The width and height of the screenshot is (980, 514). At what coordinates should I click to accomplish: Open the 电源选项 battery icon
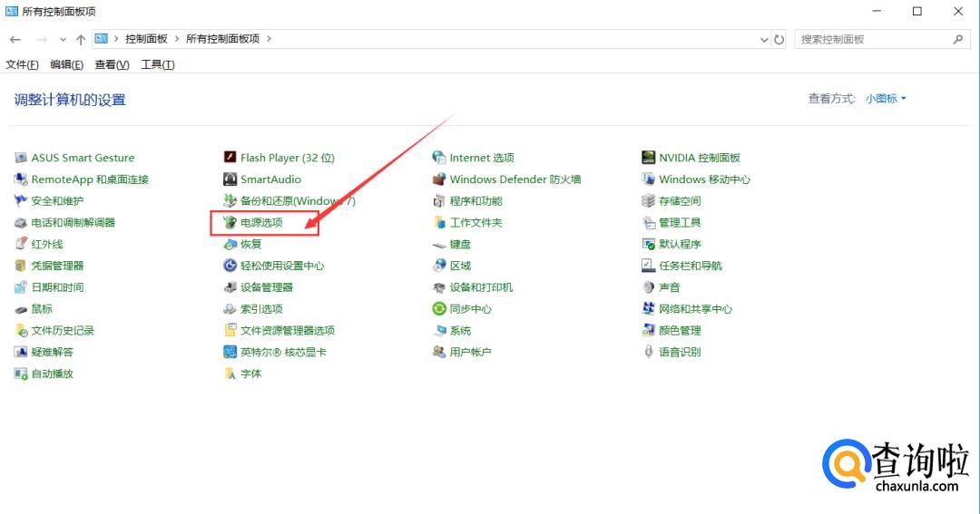point(230,222)
